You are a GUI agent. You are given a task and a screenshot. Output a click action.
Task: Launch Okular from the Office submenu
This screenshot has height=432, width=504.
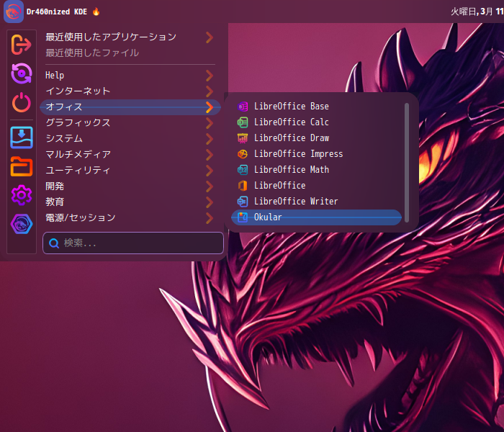(x=316, y=217)
